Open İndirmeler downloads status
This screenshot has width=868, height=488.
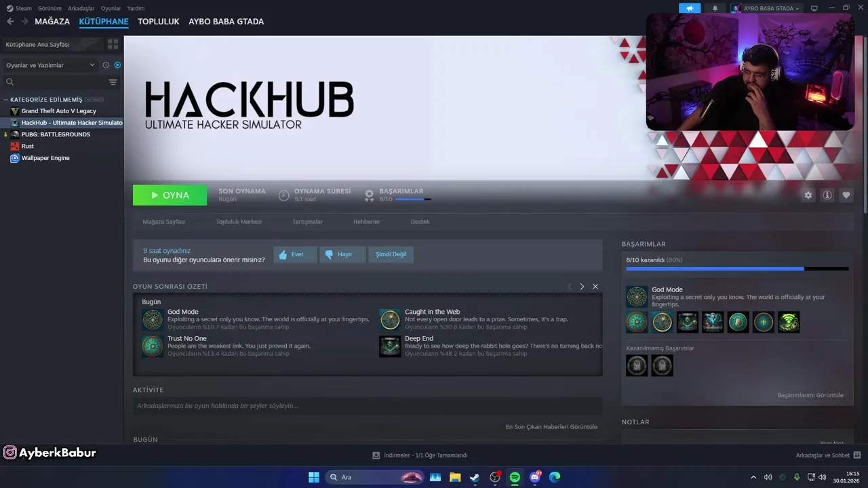(x=420, y=455)
